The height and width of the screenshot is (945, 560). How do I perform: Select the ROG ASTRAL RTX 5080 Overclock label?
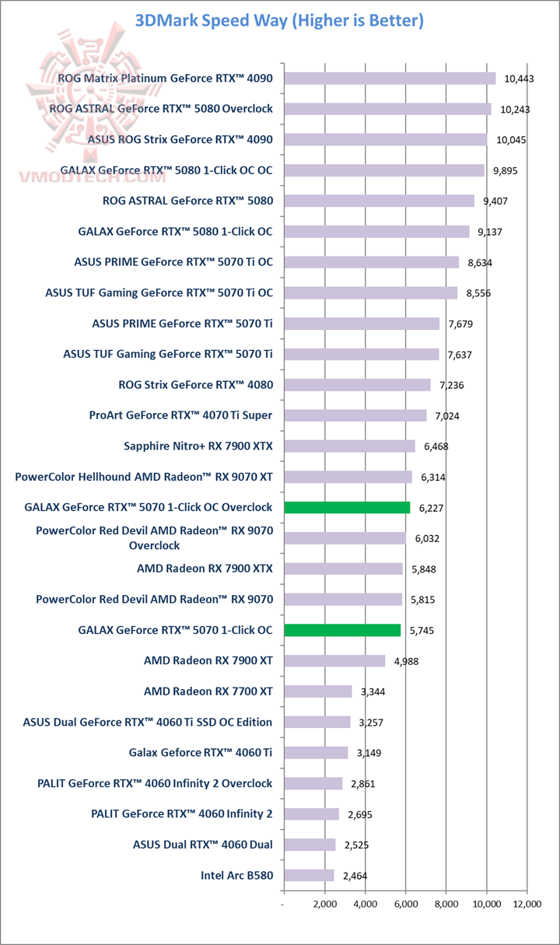pos(161,109)
